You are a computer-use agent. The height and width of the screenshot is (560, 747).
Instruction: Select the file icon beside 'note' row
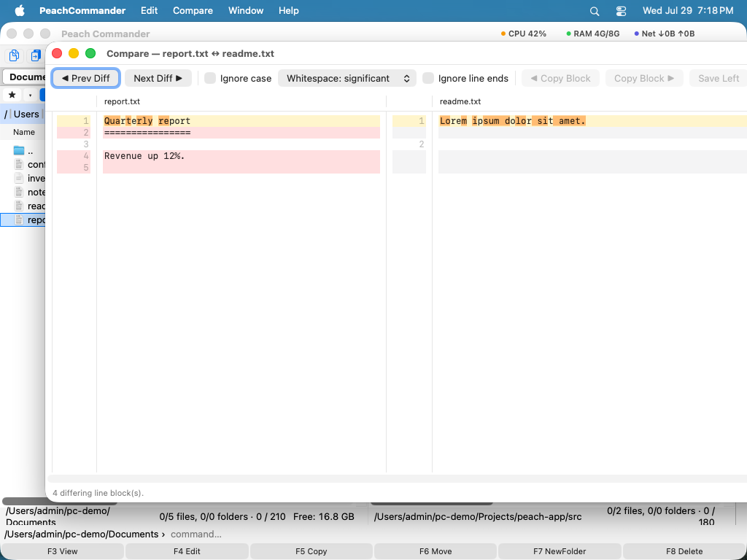point(19,192)
